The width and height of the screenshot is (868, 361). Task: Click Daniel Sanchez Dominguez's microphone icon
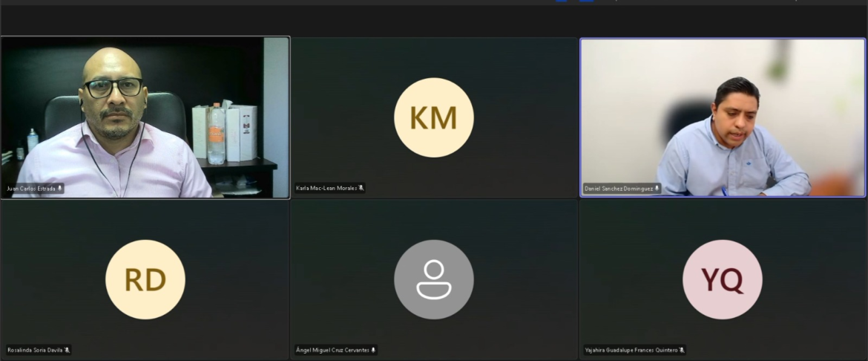pyautogui.click(x=657, y=189)
